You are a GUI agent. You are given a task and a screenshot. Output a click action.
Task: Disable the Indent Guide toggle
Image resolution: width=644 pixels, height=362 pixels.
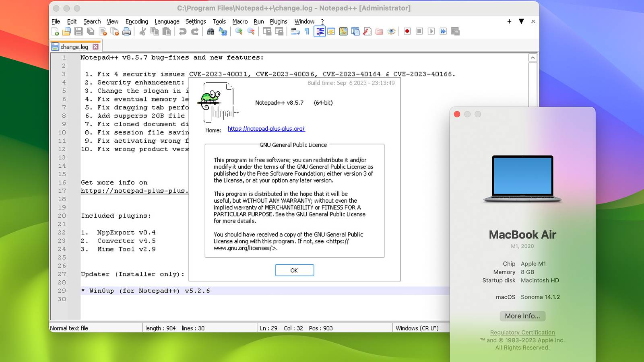coord(320,31)
